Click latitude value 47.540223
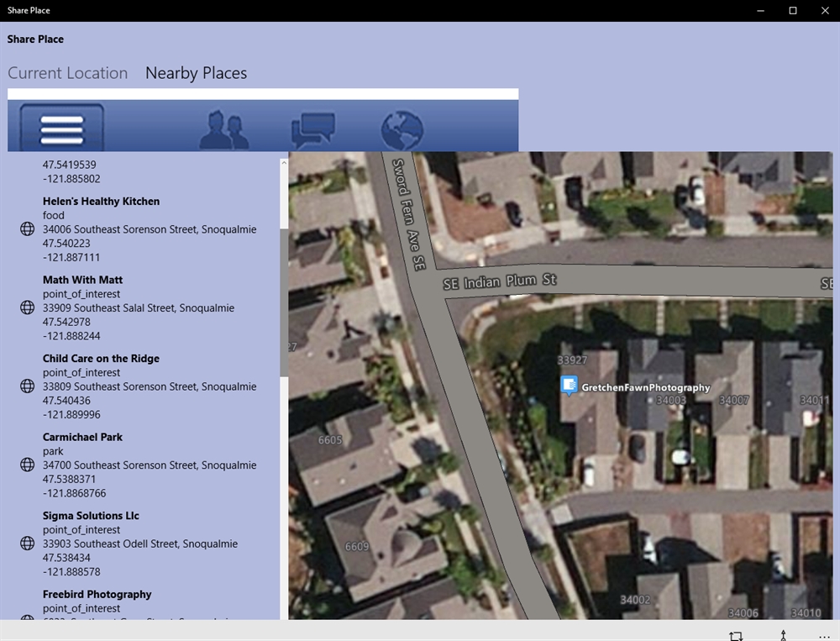 coord(66,244)
